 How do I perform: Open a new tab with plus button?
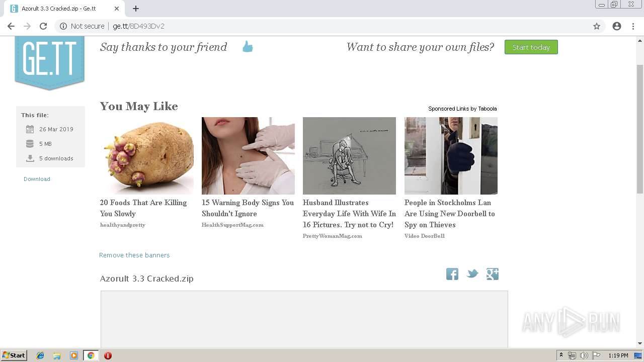pyautogui.click(x=136, y=9)
